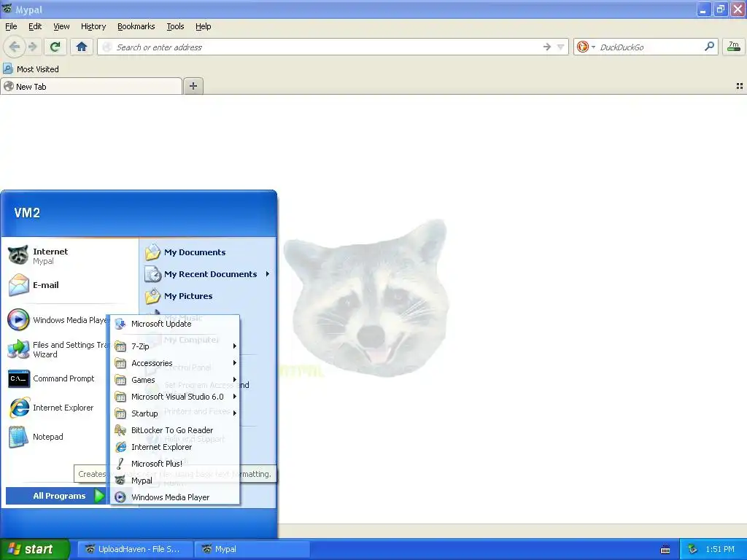The image size is (747, 560).
Task: Go back using the back arrow button
Action: pos(15,47)
